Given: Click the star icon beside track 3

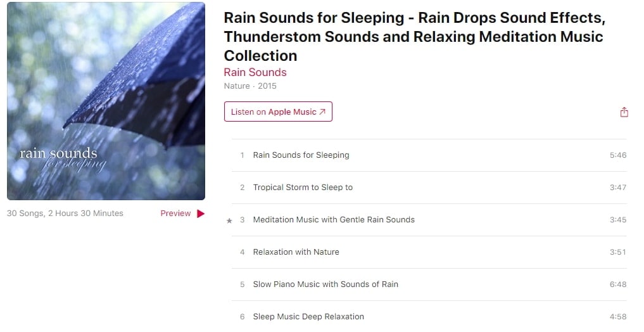Looking at the screenshot, I should click(229, 220).
